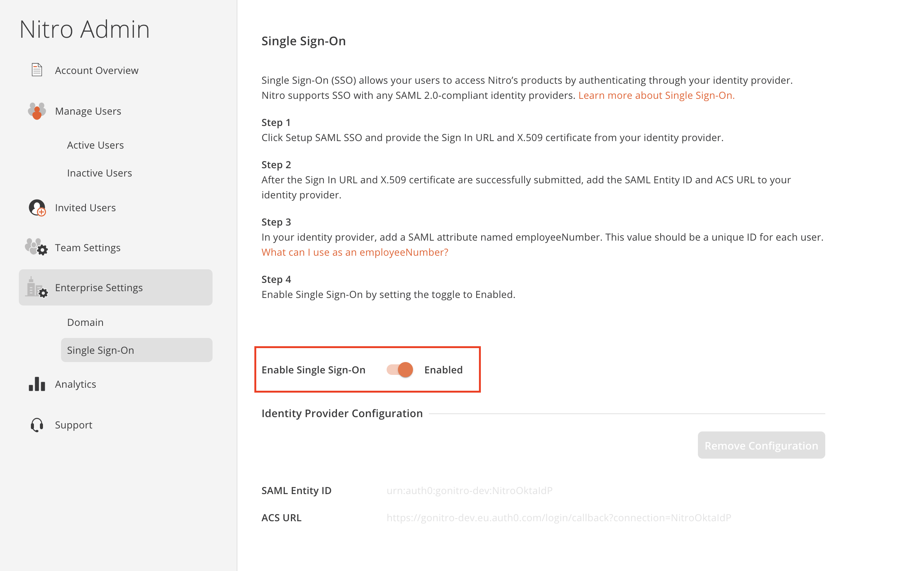
Task: Click the Remove Configuration button
Action: [x=761, y=445]
